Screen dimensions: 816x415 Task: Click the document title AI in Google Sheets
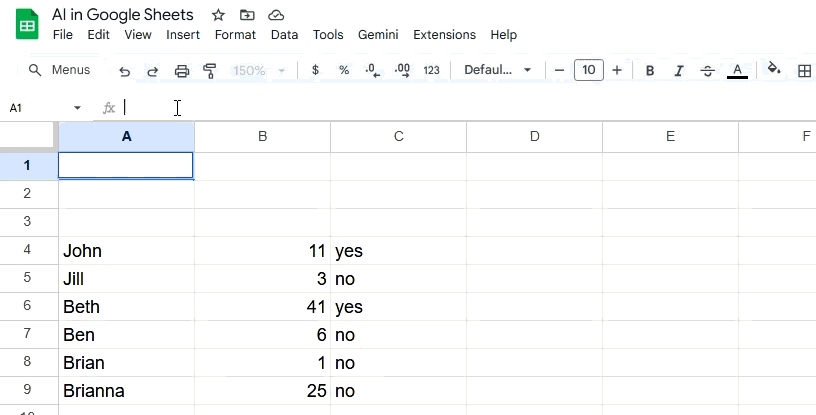(123, 15)
